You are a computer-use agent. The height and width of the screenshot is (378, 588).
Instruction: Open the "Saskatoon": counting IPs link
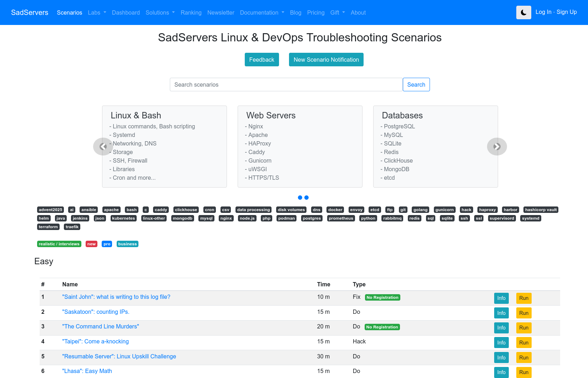click(x=96, y=312)
